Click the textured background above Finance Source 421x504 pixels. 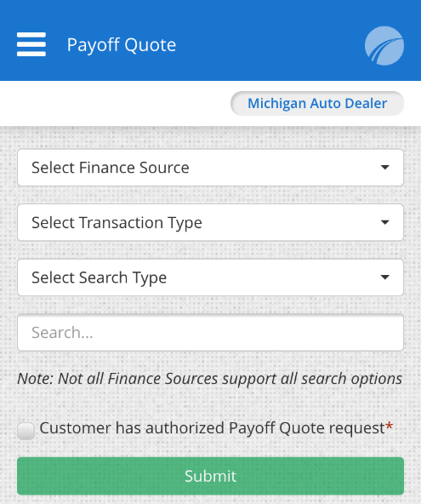coord(210,138)
